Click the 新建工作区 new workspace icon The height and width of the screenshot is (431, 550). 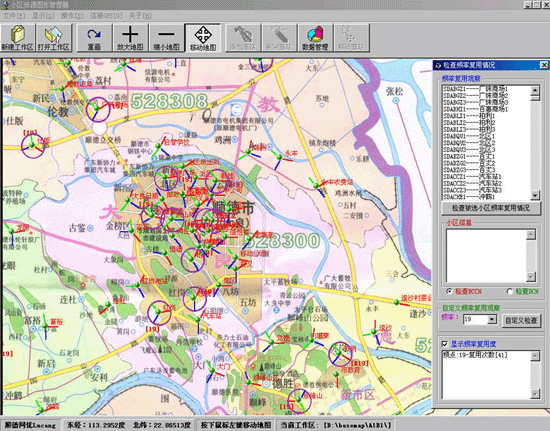(18, 38)
